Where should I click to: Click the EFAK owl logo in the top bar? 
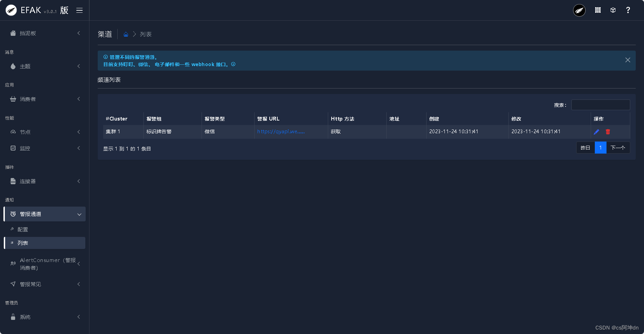579,10
